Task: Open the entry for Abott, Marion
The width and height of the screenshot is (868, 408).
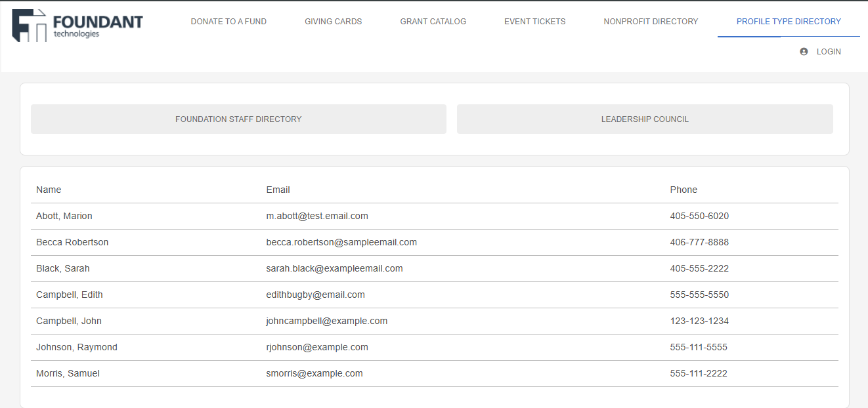Action: click(x=64, y=216)
